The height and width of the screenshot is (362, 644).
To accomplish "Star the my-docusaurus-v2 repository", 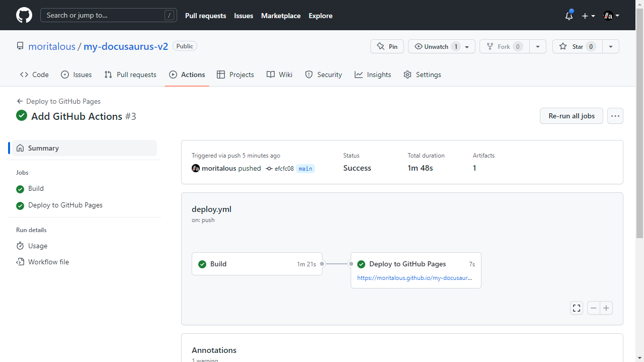I will [x=577, y=46].
